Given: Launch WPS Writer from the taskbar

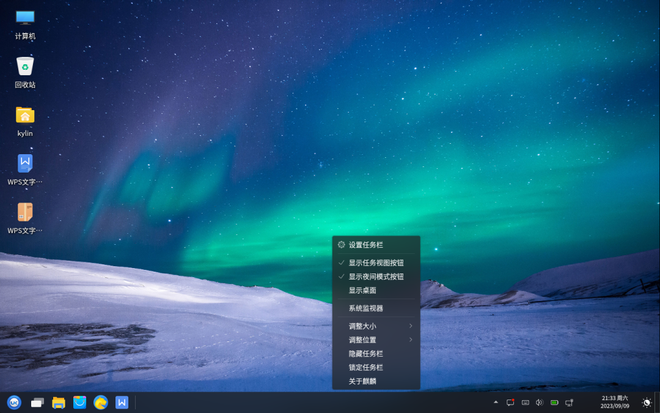Looking at the screenshot, I should [122, 402].
